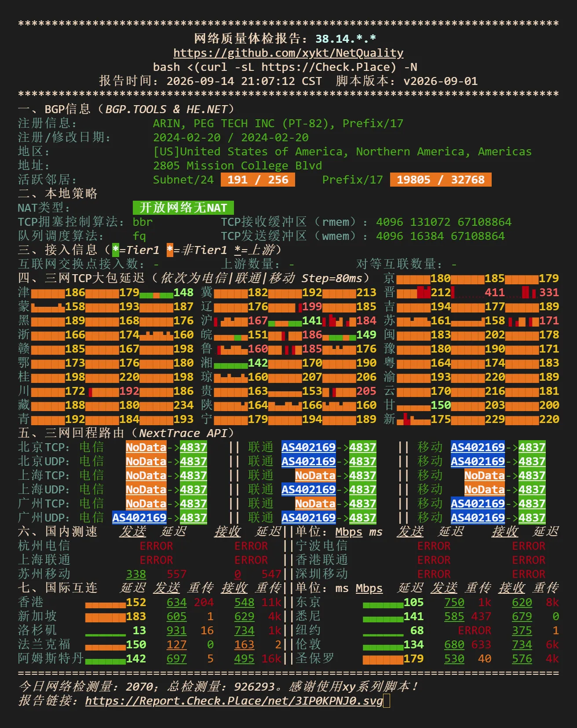Viewport: 577px width, 728px height.
Task: Click the orange '191 / 256' subnet badge
Action: [258, 180]
